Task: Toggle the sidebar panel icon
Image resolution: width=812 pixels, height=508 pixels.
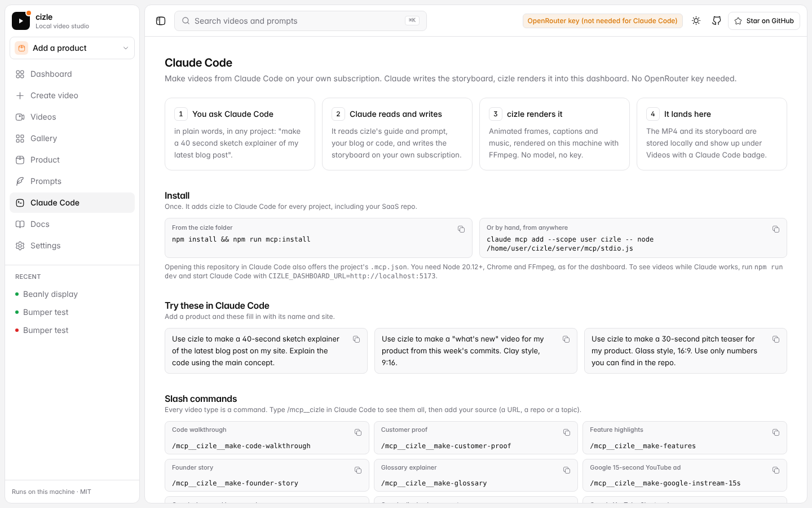Action: click(161, 21)
